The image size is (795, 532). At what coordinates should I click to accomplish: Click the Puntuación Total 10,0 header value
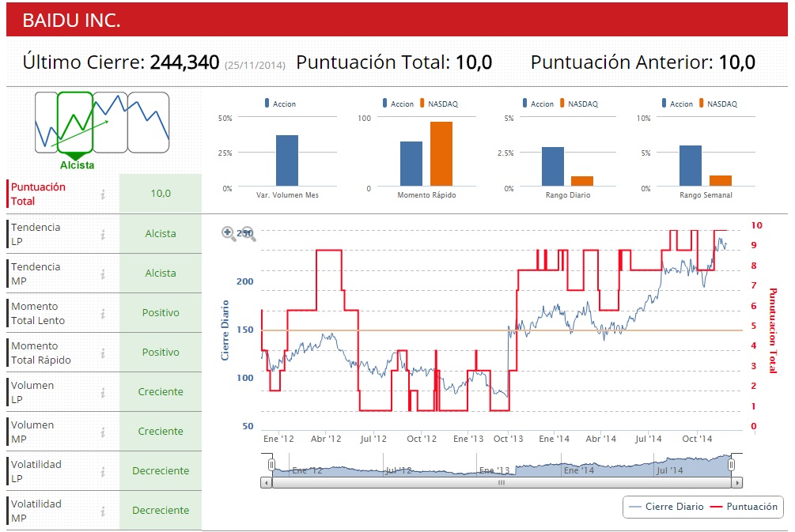click(x=474, y=62)
